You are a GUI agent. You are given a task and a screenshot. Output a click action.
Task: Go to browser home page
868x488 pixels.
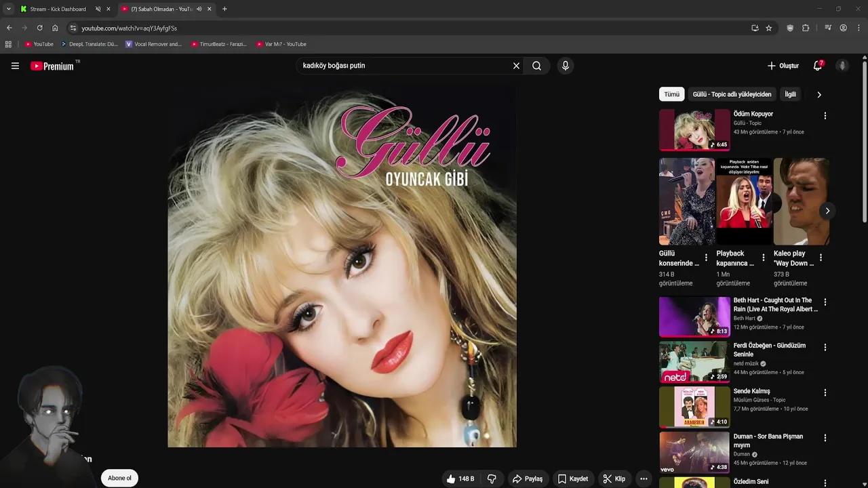(x=55, y=28)
